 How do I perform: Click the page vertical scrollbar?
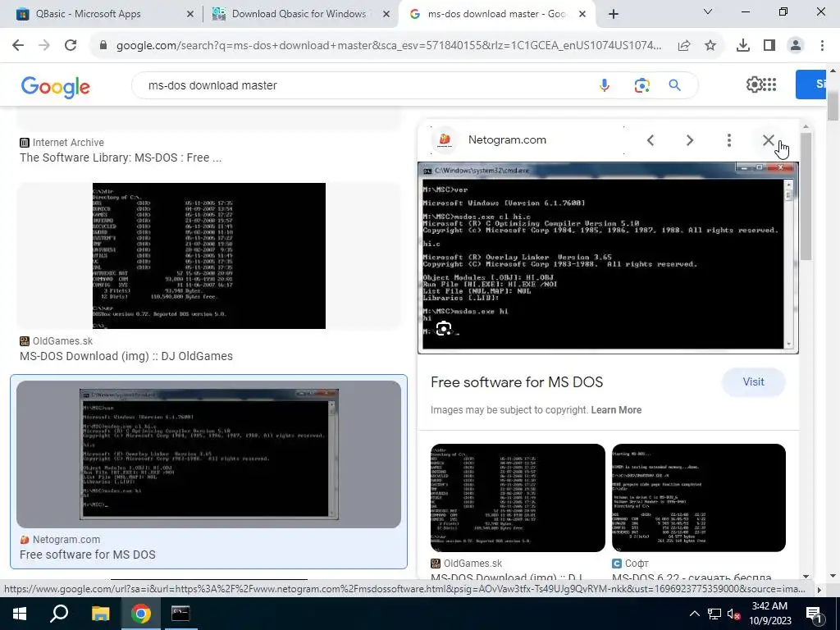click(833, 106)
